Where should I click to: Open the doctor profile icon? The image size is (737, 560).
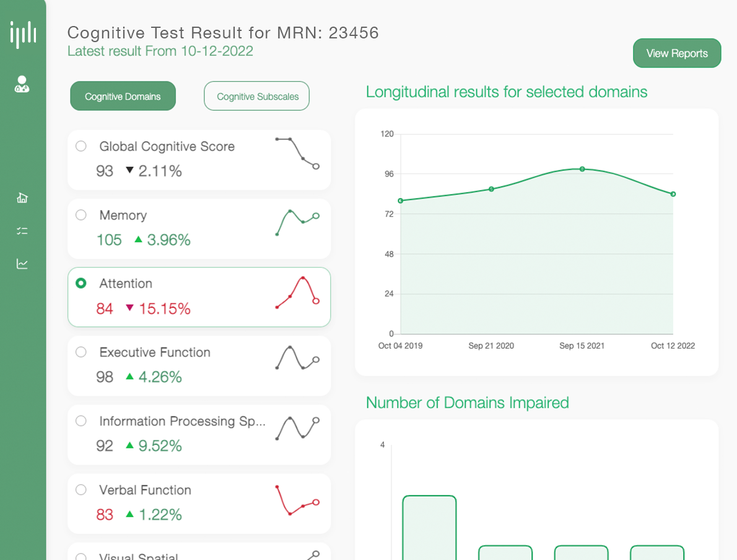pos(22,84)
